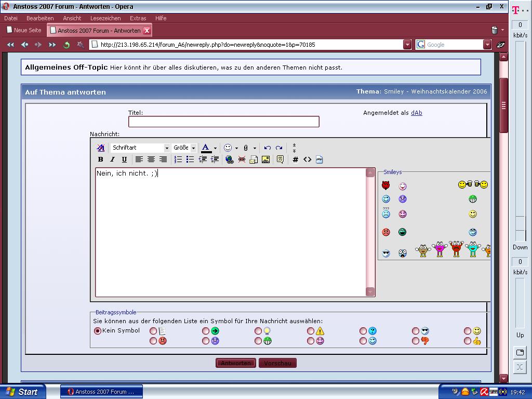Click the smiley face toolbar icon
532x399 pixels.
228,148
